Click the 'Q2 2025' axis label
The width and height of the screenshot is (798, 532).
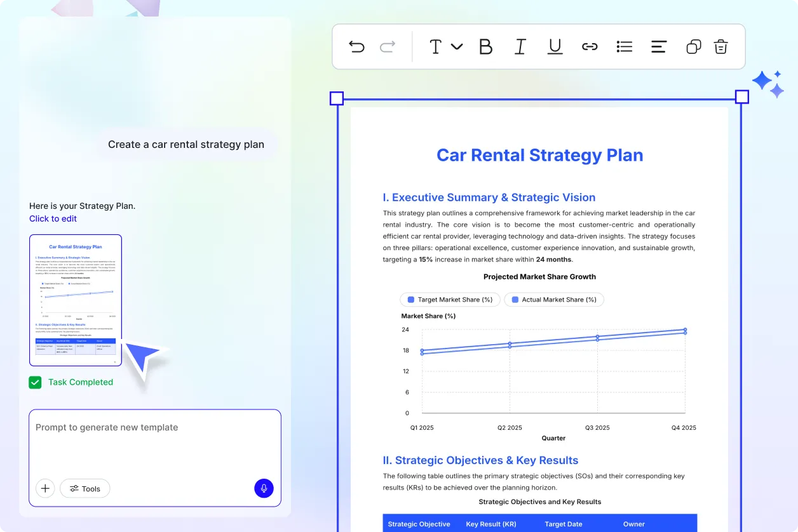(x=510, y=428)
